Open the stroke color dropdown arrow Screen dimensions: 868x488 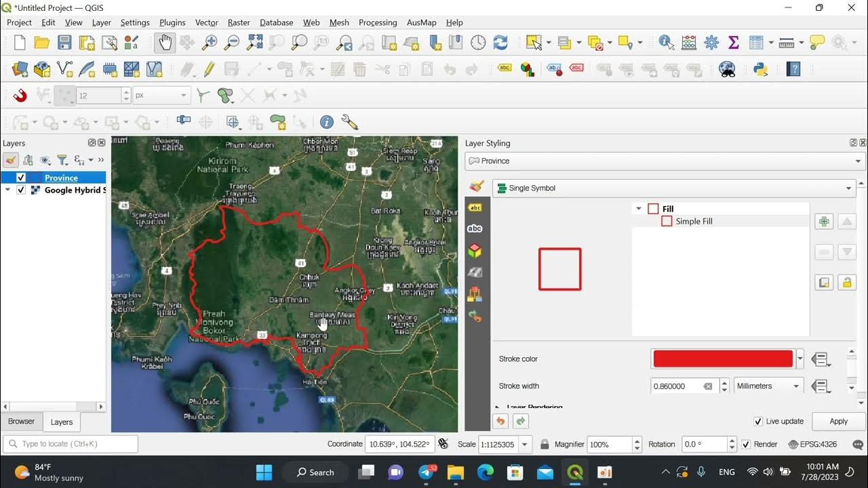pyautogui.click(x=800, y=359)
